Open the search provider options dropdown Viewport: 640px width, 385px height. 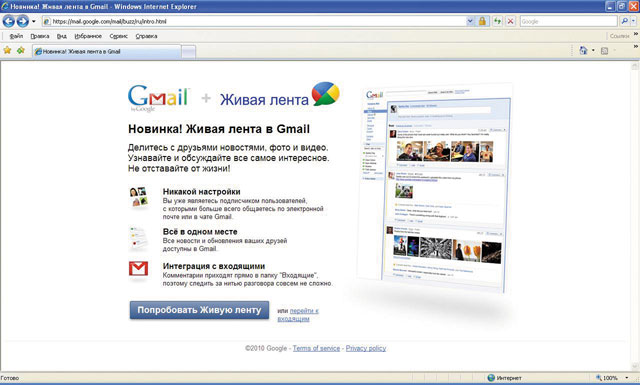(x=634, y=21)
